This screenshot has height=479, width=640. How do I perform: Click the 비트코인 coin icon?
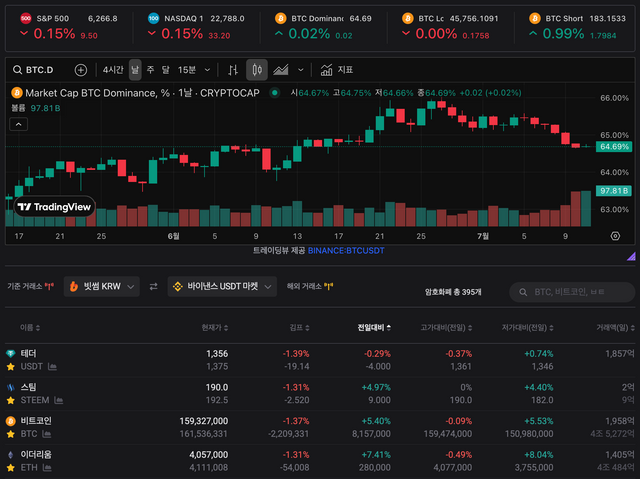click(11, 421)
